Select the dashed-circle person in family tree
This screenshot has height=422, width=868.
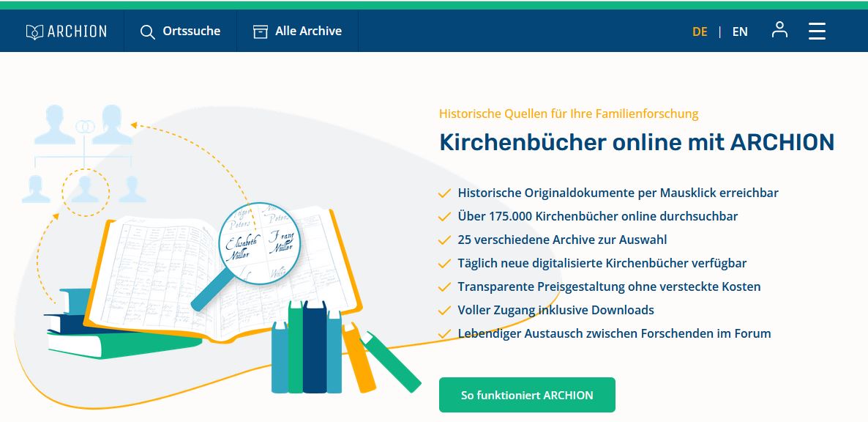[x=86, y=193]
